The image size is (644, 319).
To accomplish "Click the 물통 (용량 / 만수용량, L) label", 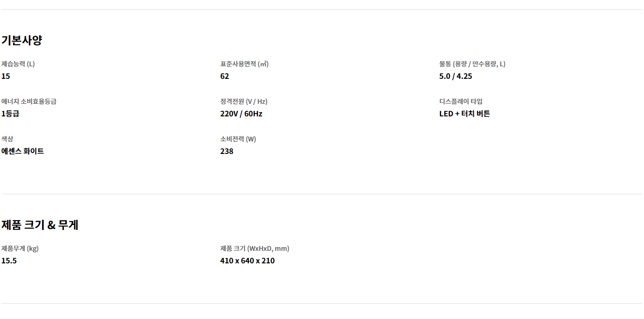I will [472, 64].
